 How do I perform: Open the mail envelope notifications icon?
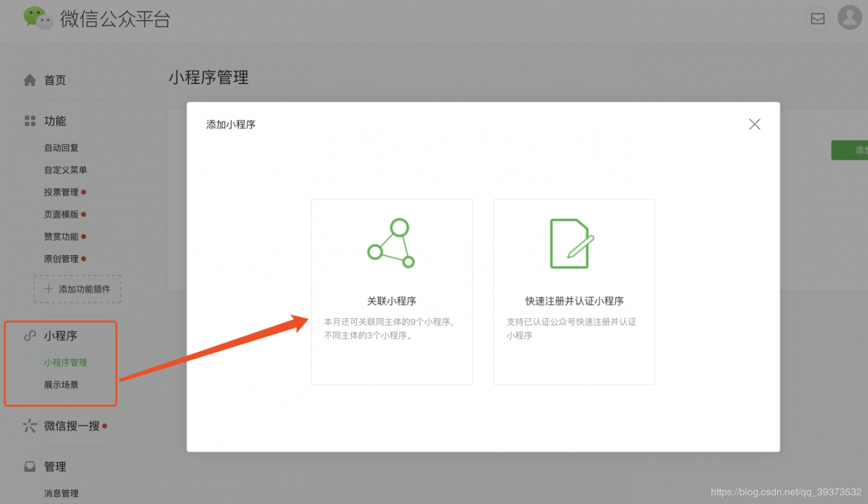(818, 19)
